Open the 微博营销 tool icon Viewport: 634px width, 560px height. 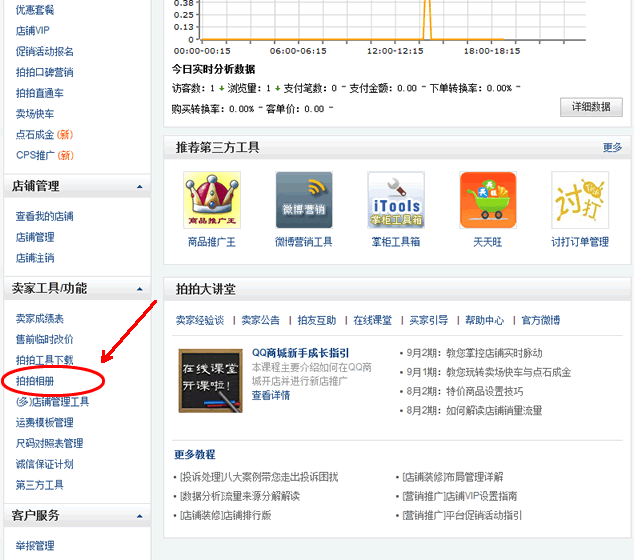(x=304, y=200)
